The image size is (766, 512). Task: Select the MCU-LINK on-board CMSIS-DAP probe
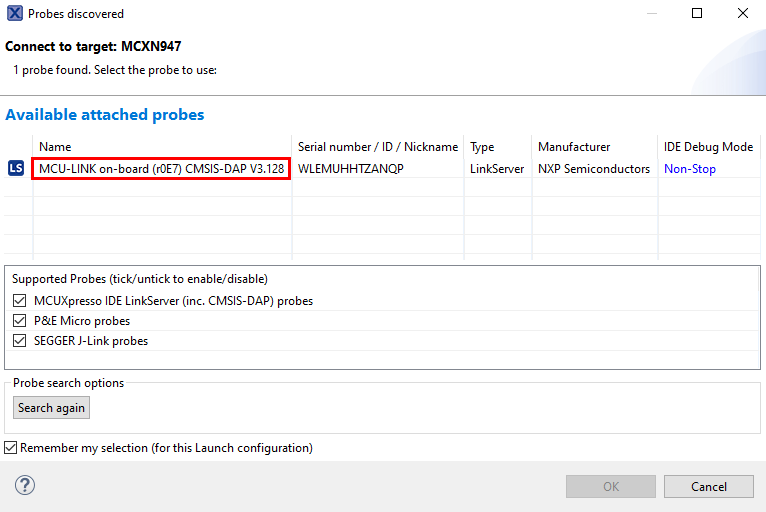pyautogui.click(x=162, y=169)
